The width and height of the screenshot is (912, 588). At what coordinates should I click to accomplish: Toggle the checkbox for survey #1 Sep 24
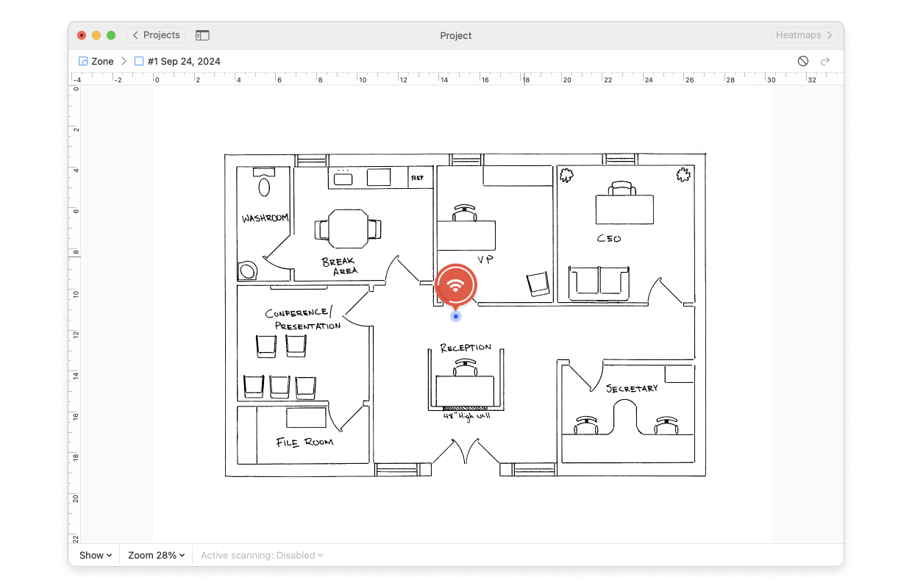[x=138, y=61]
